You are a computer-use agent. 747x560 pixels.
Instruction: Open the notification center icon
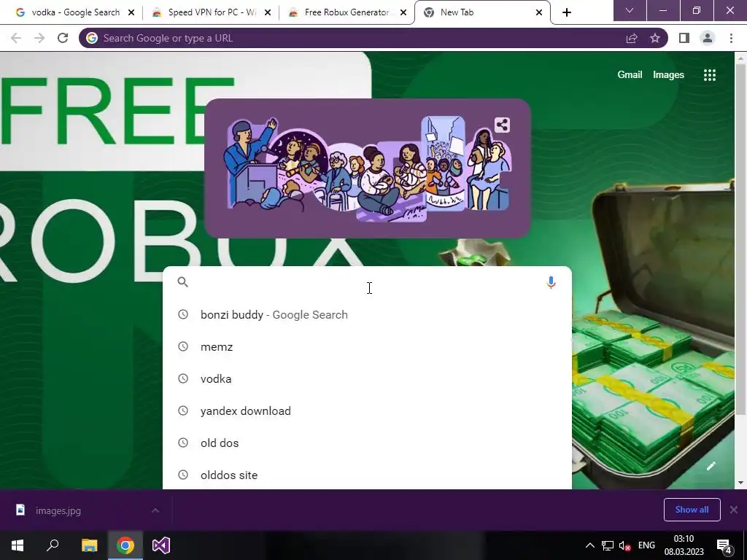(x=724, y=545)
